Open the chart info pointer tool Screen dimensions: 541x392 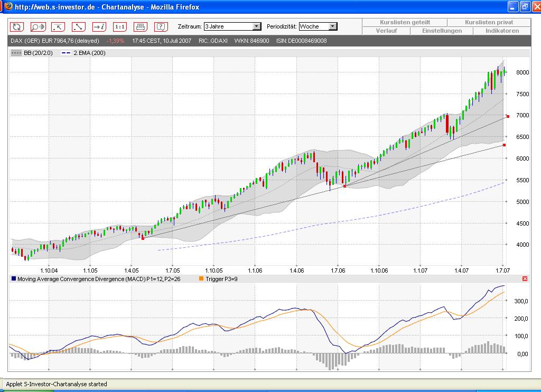[x=100, y=26]
